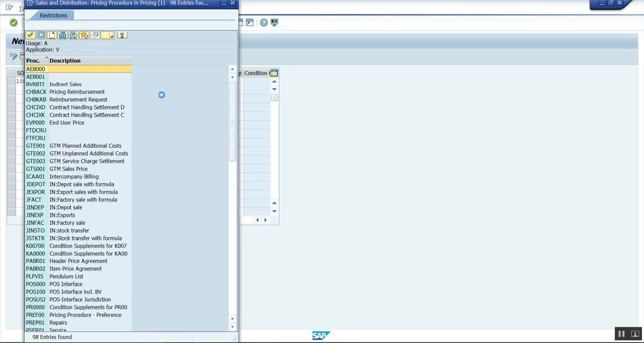Select ICAA01 Intercompany Billing

click(x=78, y=177)
